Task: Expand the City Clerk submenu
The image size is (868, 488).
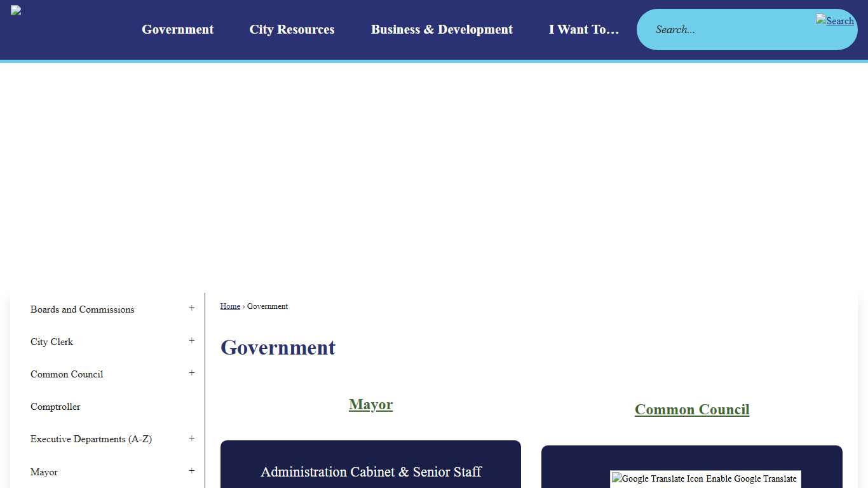Action: (191, 341)
